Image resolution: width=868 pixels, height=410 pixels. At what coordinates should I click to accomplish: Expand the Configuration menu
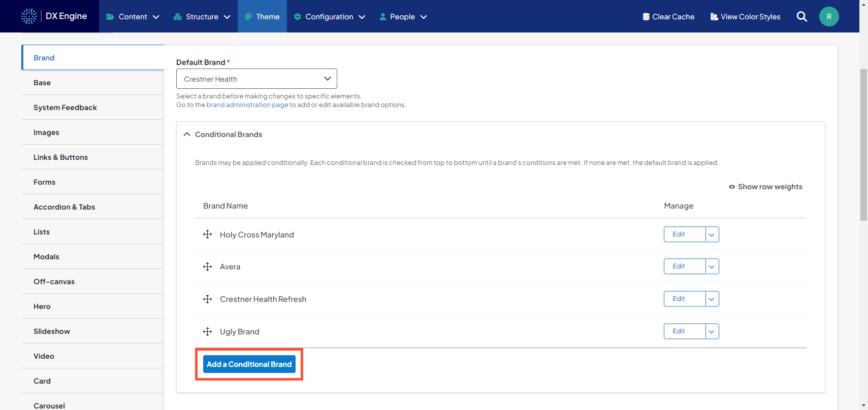click(x=329, y=17)
